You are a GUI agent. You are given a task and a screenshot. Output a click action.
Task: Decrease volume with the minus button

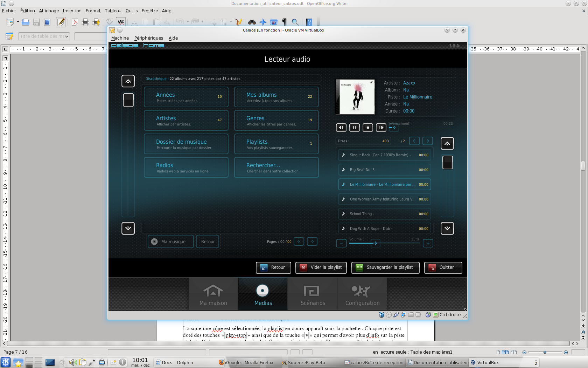click(x=341, y=243)
